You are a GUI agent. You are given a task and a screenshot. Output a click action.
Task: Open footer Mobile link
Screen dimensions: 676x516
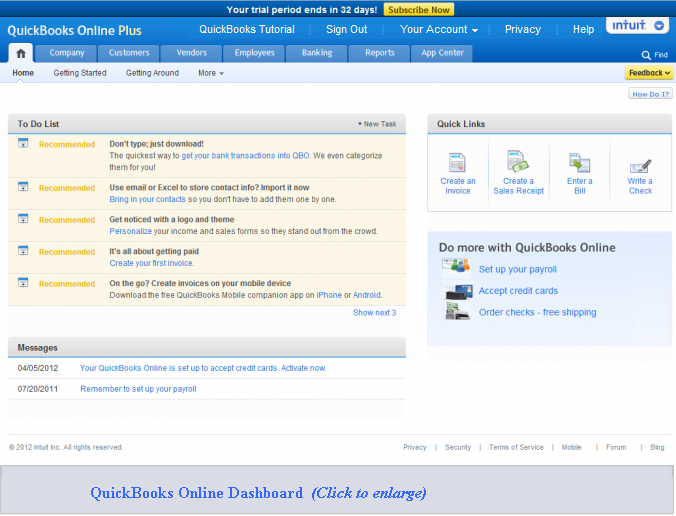[571, 447]
